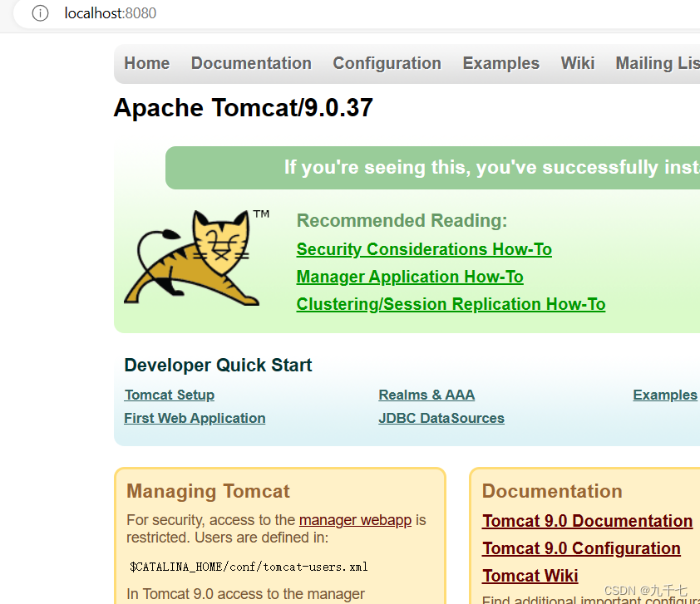Open Tomcat 9.0 Configuration

point(581,548)
